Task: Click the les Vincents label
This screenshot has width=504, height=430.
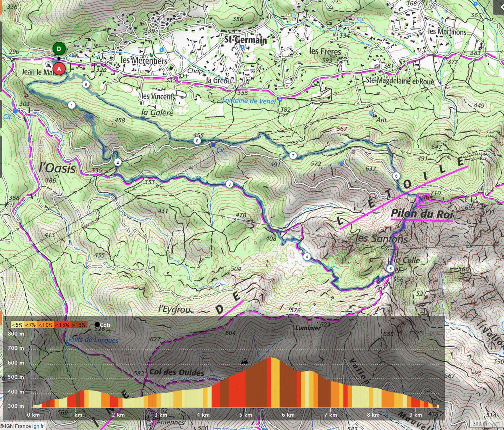Action: [159, 96]
